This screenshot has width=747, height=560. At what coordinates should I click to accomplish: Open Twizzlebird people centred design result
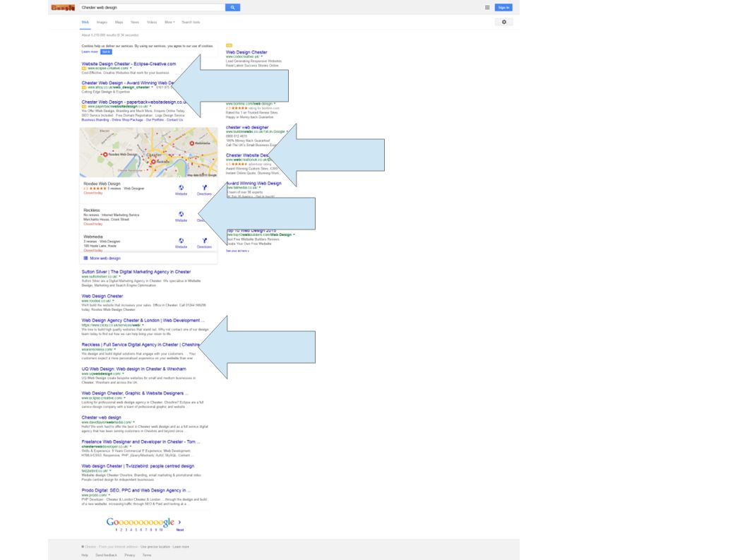[x=138, y=466]
